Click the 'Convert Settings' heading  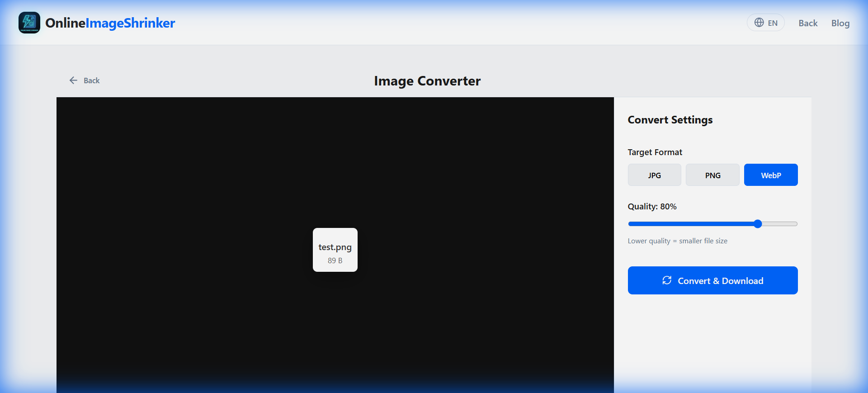pos(670,120)
